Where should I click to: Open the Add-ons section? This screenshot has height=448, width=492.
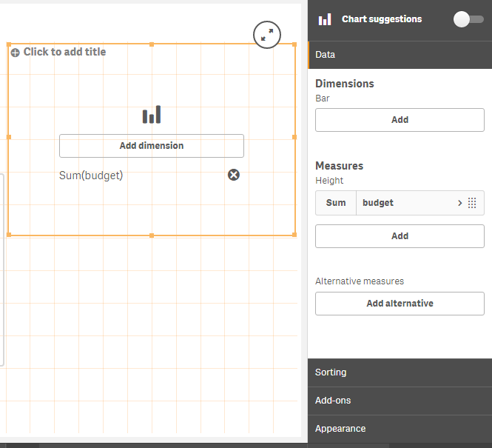[400, 401]
